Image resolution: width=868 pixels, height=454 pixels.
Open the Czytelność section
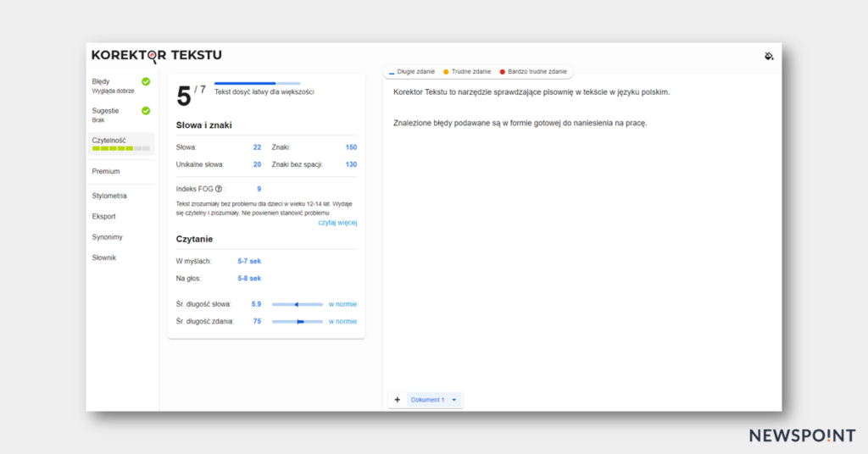[x=120, y=144]
